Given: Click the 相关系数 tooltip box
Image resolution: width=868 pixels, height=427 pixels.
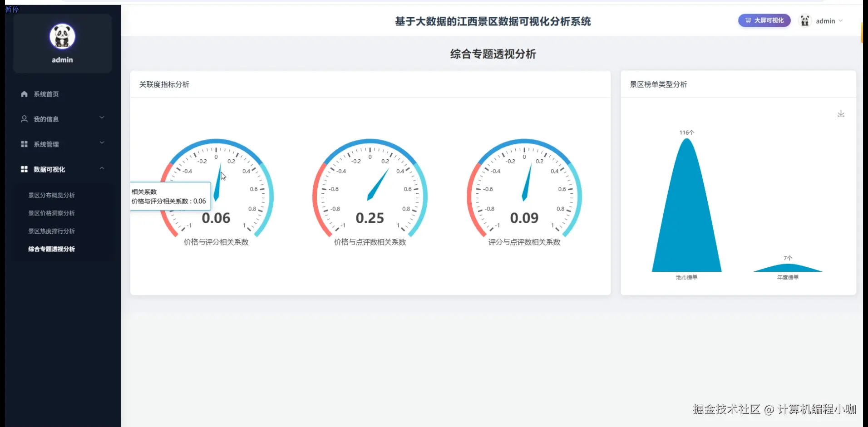Looking at the screenshot, I should pos(171,196).
